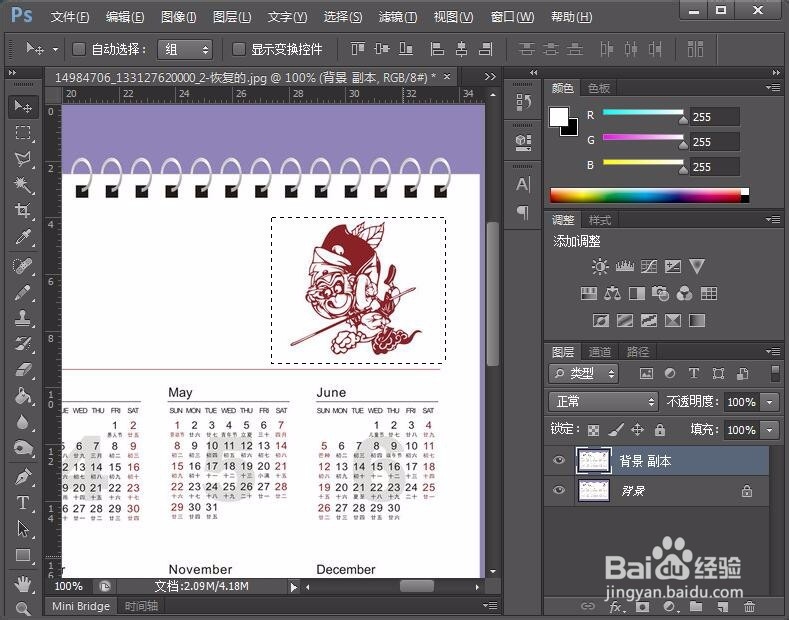Align left edges in options bar
Viewport: 789px width, 620px height.
pyautogui.click(x=437, y=49)
